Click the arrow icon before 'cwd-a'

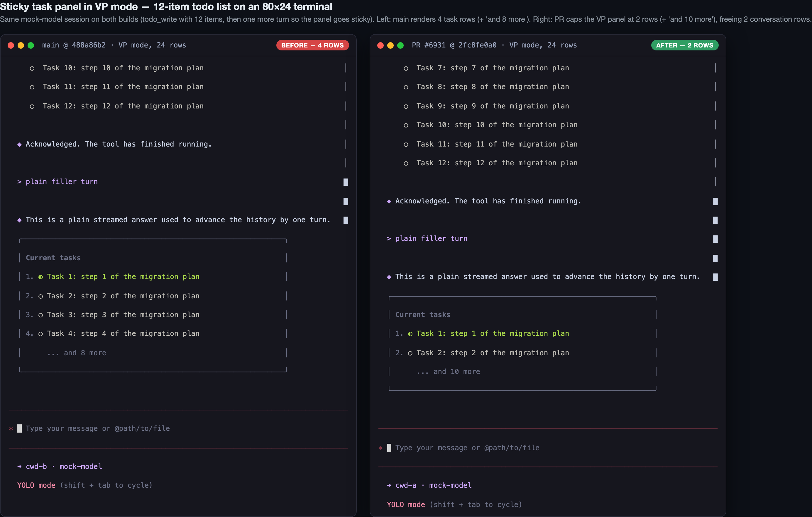click(x=389, y=485)
